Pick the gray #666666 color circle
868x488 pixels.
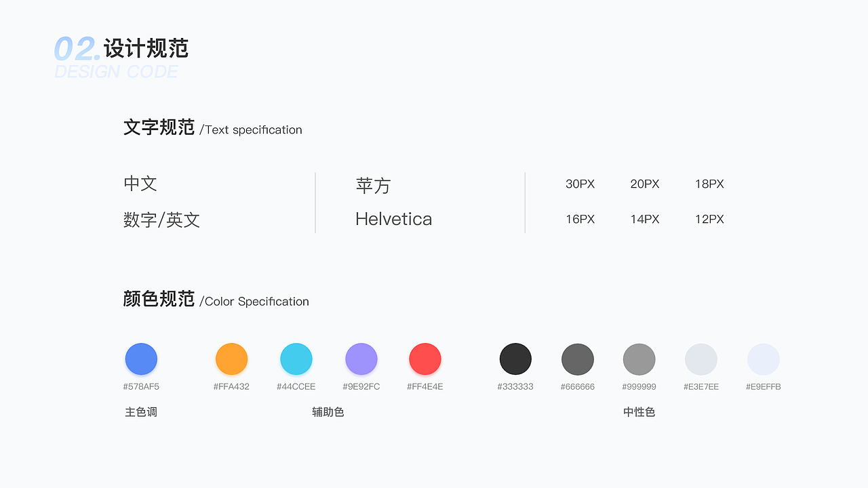578,359
